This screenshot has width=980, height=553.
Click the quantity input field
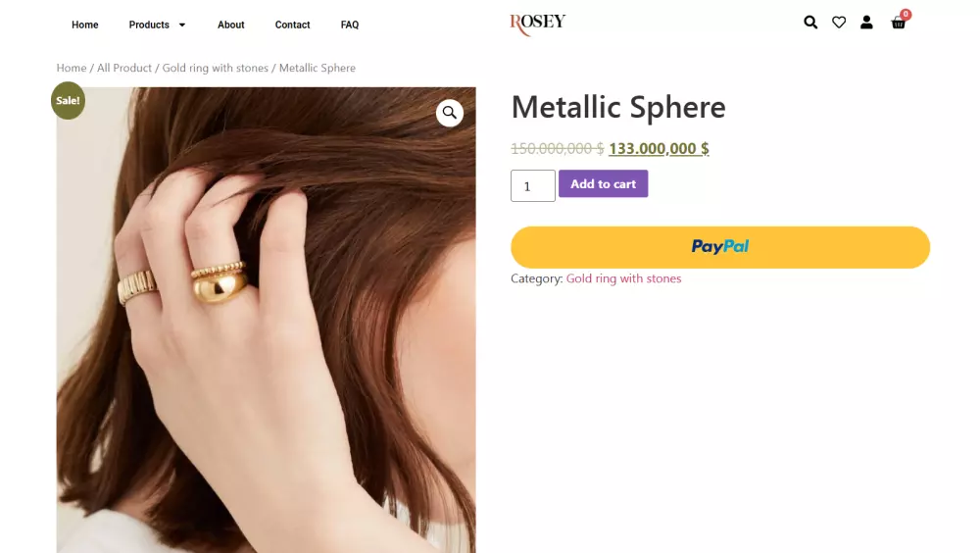coord(532,186)
